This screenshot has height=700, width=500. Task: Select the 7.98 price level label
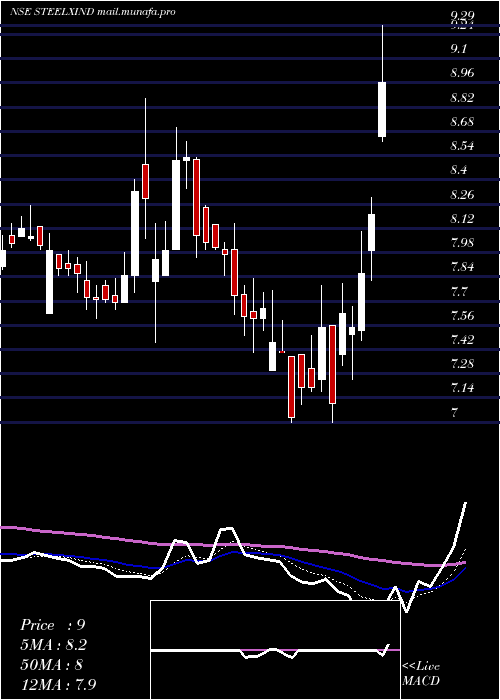(x=462, y=243)
